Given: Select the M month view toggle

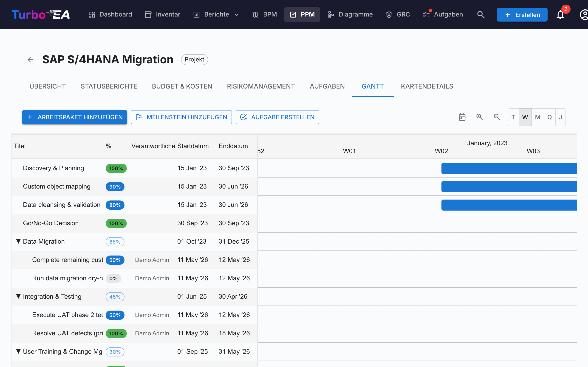Looking at the screenshot, I should coord(537,117).
